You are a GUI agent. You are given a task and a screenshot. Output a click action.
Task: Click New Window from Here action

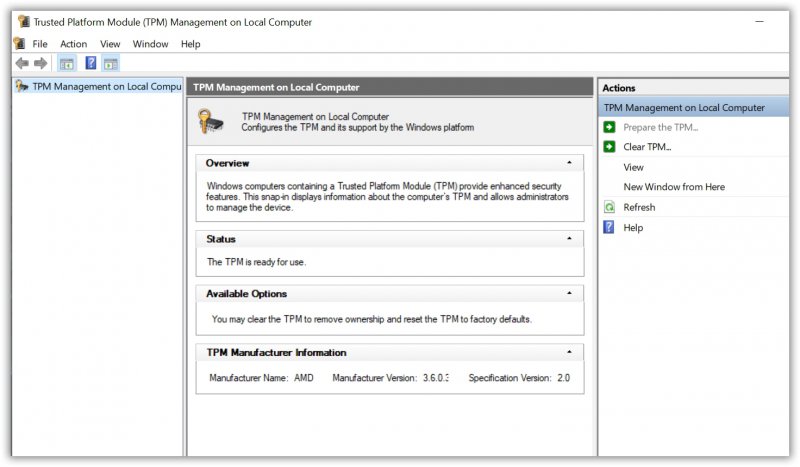point(674,187)
